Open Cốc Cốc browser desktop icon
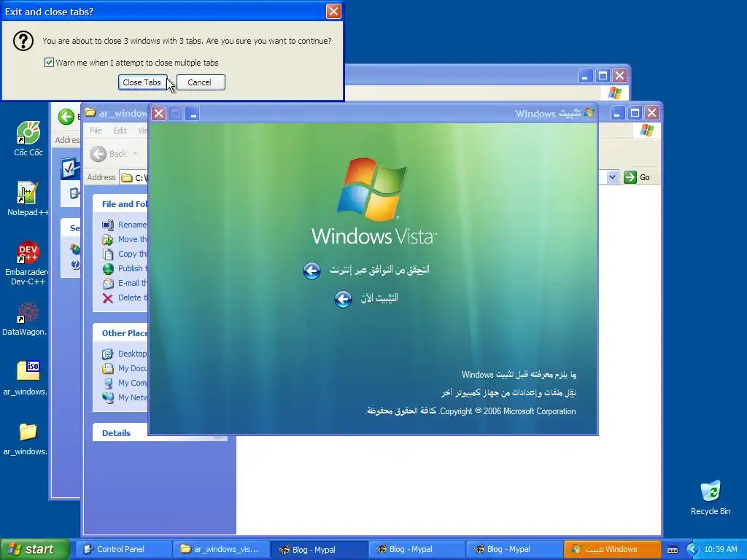 pyautogui.click(x=28, y=138)
